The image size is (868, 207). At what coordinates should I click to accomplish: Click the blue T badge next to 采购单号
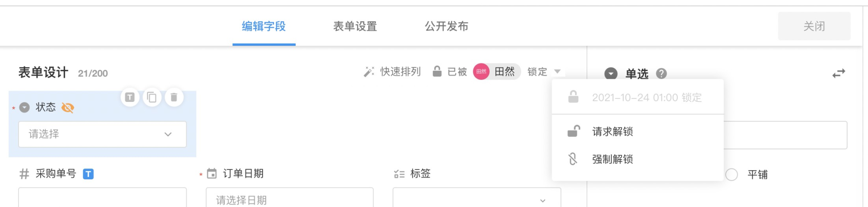click(x=88, y=174)
